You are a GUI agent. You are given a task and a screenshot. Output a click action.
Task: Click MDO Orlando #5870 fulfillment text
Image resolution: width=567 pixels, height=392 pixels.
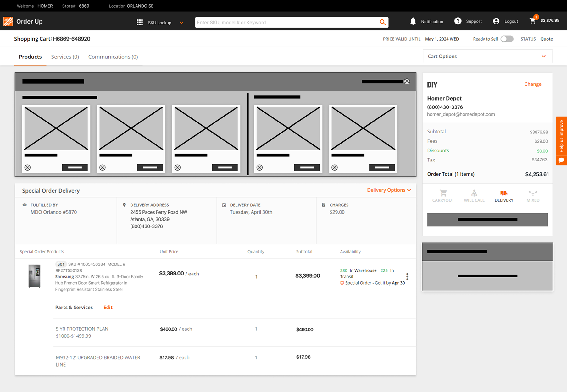(53, 212)
